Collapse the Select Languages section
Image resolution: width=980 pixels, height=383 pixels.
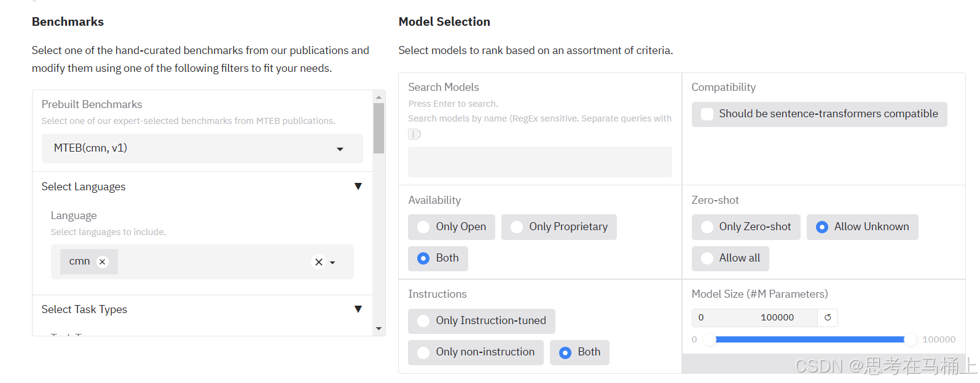tap(358, 187)
